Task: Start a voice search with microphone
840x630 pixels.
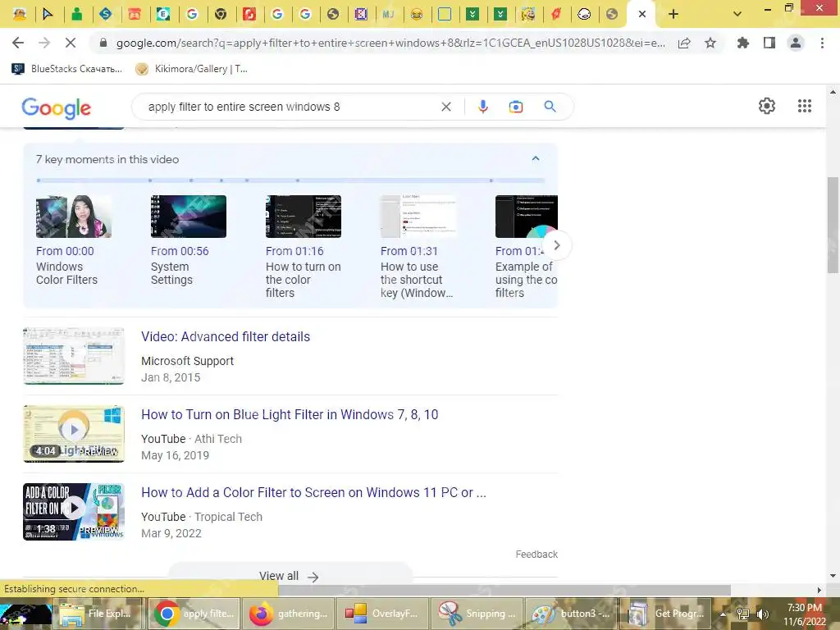Action: (x=482, y=107)
